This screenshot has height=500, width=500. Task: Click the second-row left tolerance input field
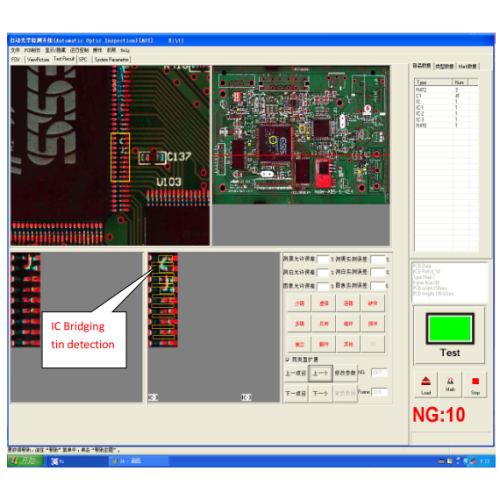(x=323, y=273)
